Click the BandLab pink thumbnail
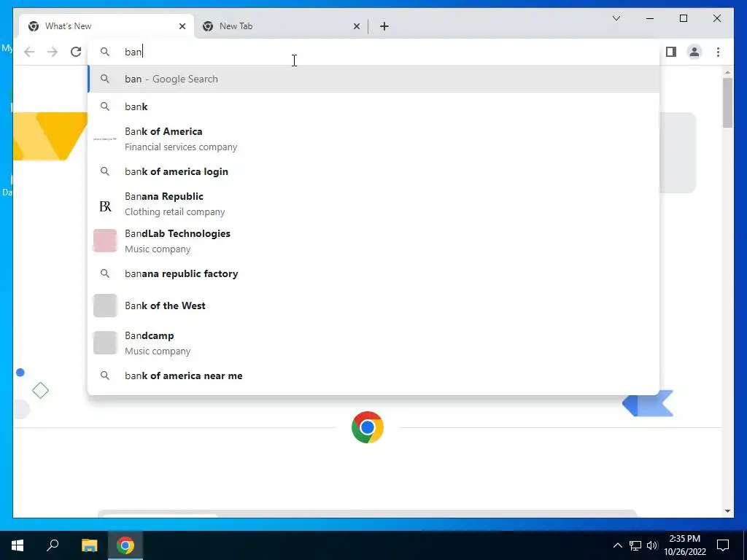 pos(105,241)
